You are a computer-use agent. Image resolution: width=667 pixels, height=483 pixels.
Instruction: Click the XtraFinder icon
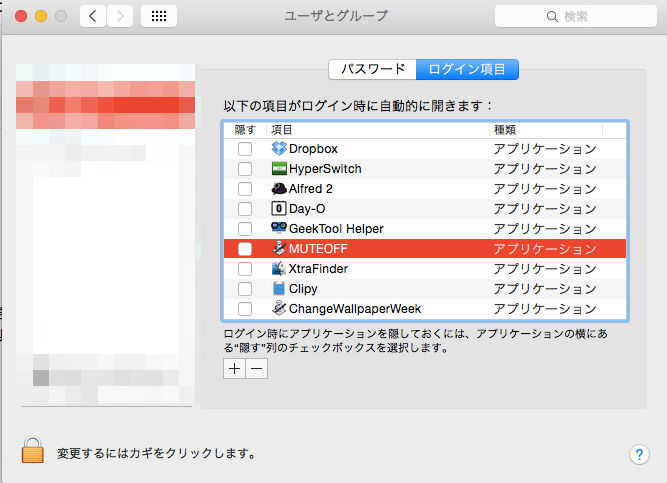[x=279, y=269]
